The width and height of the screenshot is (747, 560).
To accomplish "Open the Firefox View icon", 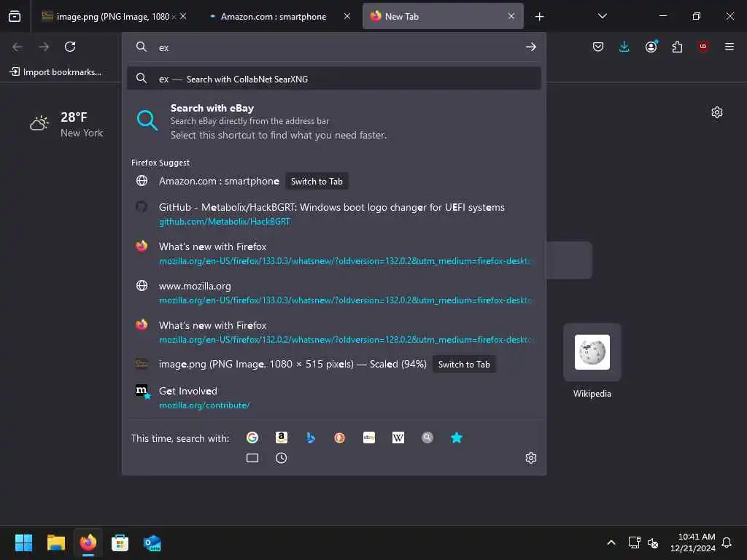I will [15, 17].
